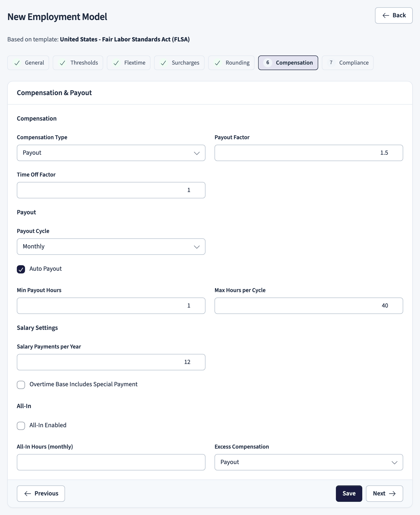Screen dimensions: 420x515
Task: Proceed with the Next button
Action: coord(385,494)
